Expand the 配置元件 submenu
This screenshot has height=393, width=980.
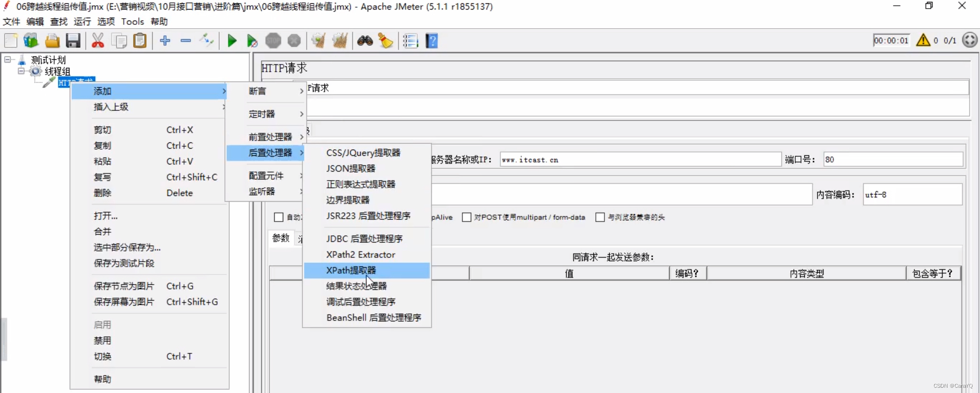point(266,175)
